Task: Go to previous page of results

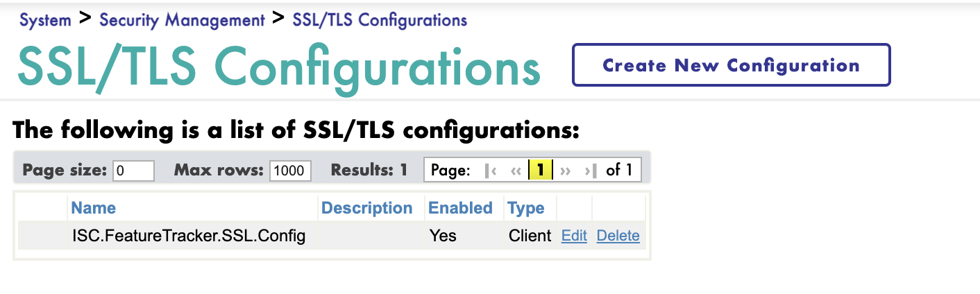Action: 515,171
